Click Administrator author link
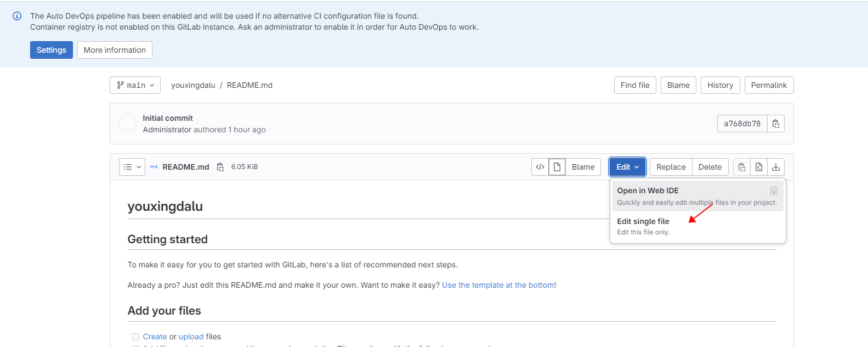 167,130
